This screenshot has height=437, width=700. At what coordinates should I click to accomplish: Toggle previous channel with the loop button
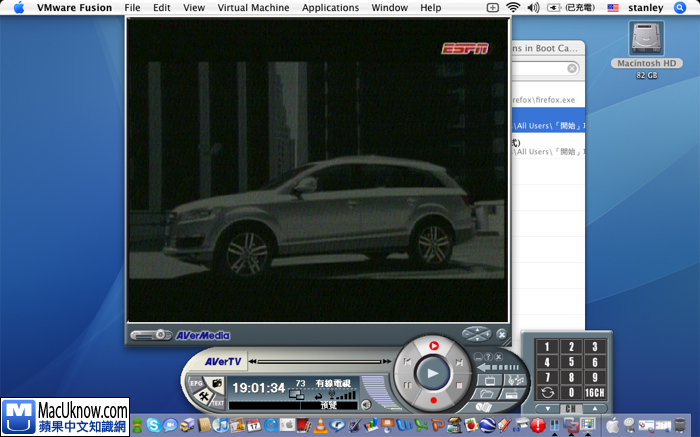point(546,392)
